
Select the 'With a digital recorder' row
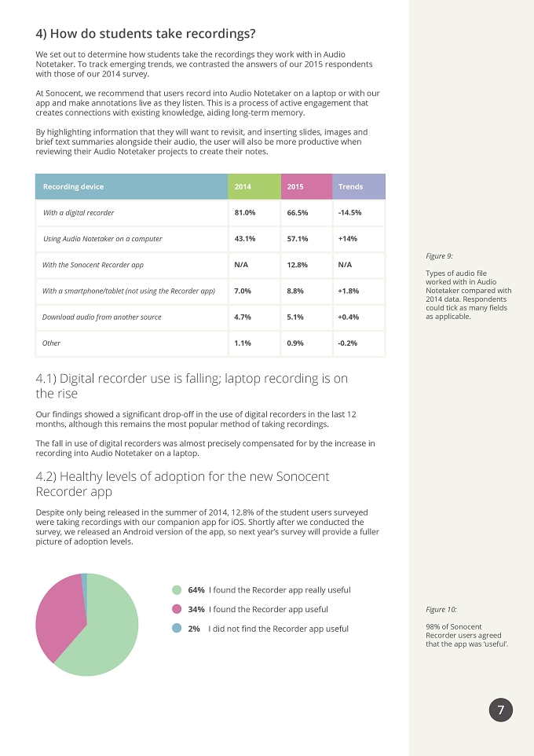coord(210,213)
